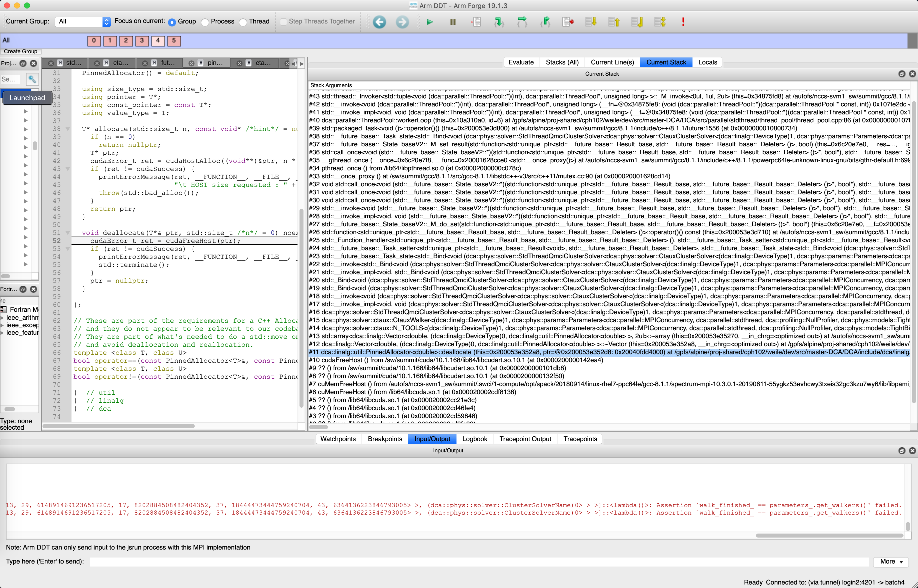Click the Step Out icon
The image size is (918, 588).
point(545,22)
